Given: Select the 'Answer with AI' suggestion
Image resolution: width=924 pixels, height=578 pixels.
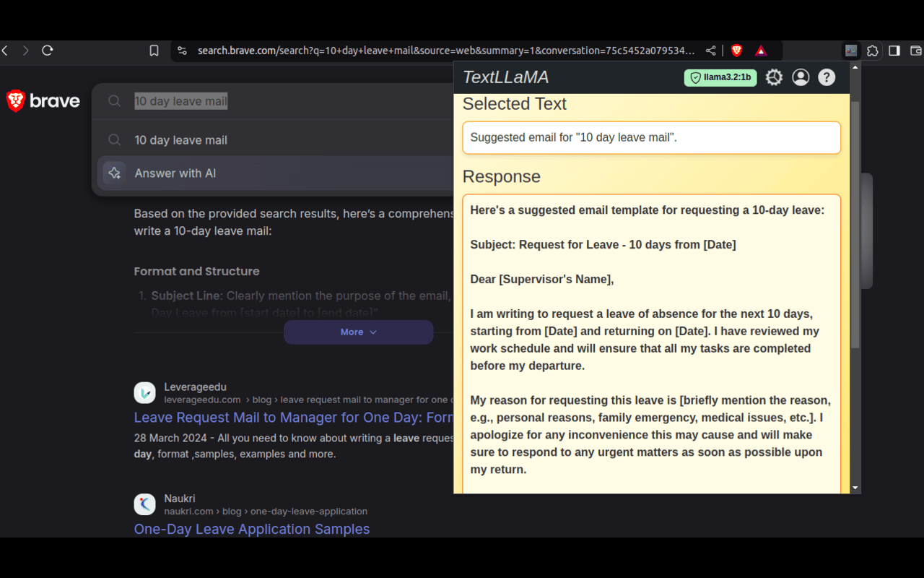Looking at the screenshot, I should pyautogui.click(x=175, y=173).
